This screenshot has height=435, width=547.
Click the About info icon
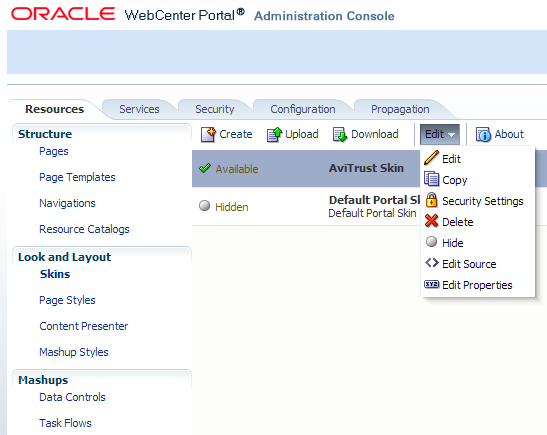pos(483,134)
